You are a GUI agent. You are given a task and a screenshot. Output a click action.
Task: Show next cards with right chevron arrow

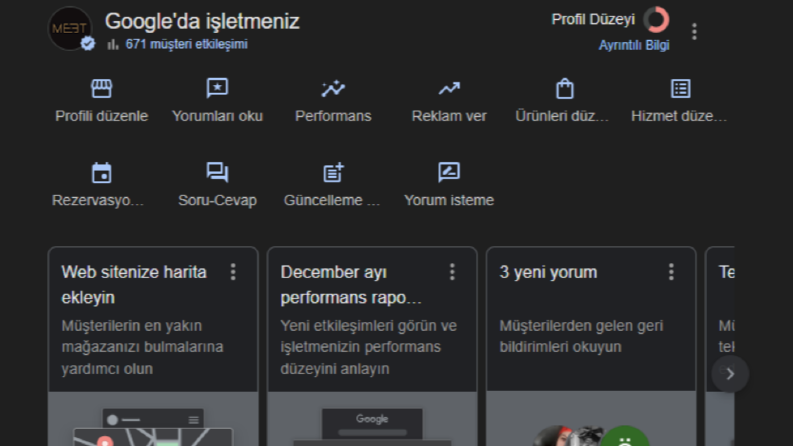tap(730, 374)
